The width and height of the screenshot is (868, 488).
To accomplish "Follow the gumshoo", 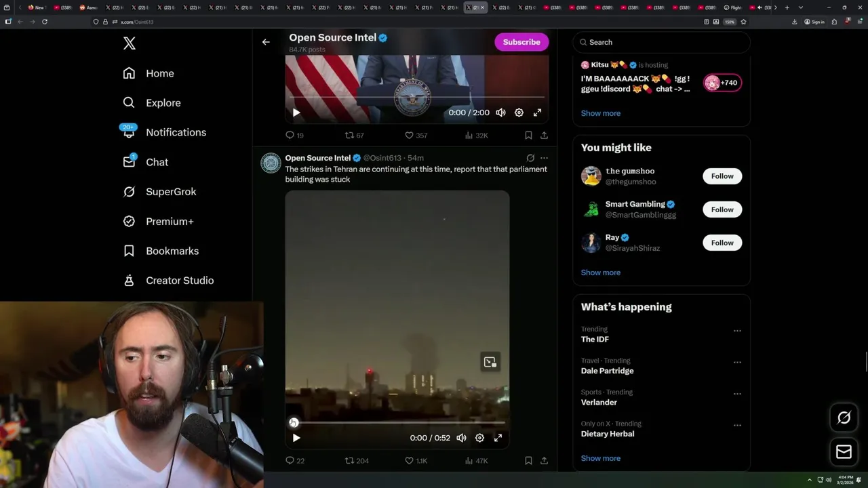I will pyautogui.click(x=722, y=176).
